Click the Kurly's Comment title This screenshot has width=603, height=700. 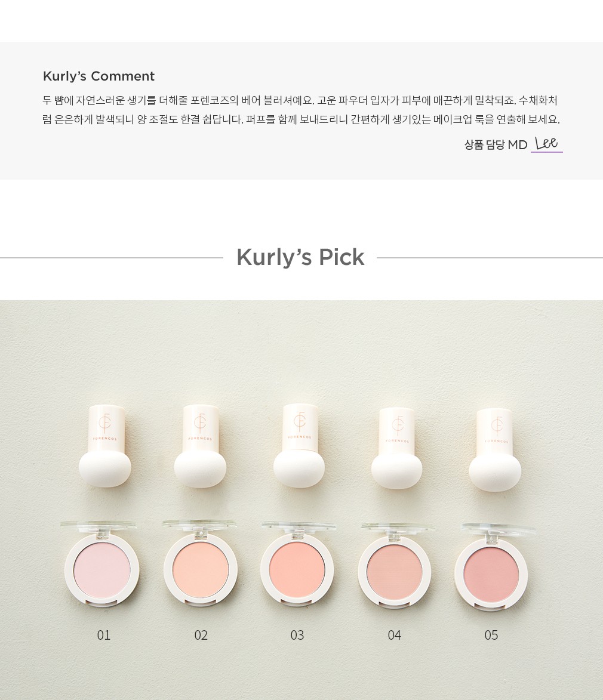(99, 76)
